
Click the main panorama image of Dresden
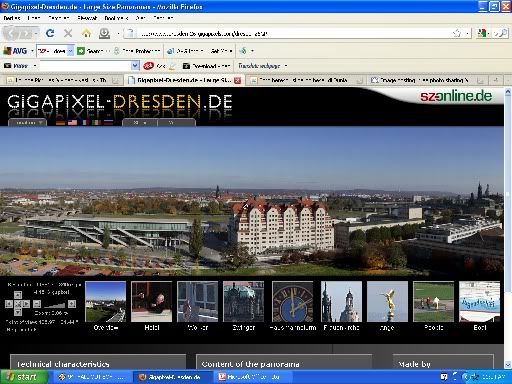click(x=252, y=201)
